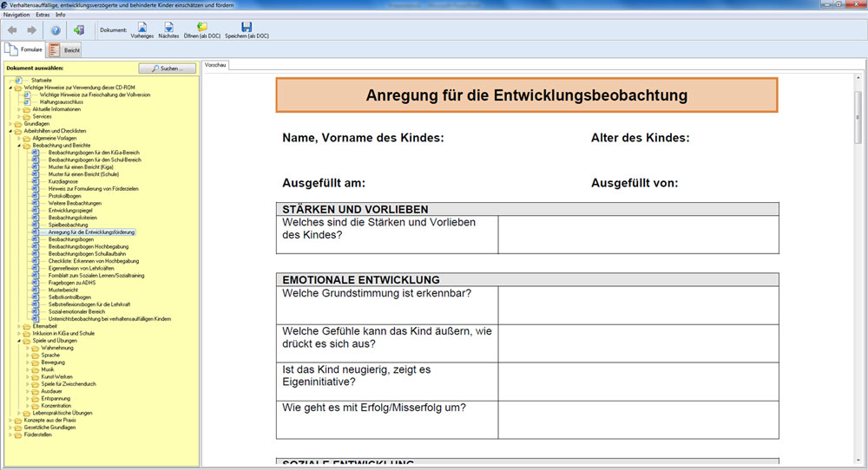Open help via blue question mark icon

(56, 30)
